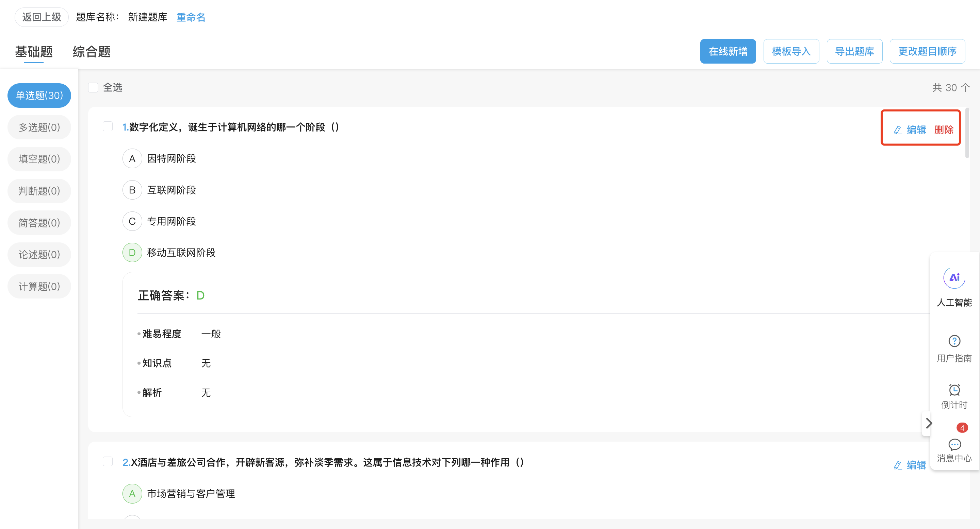This screenshot has width=980, height=529.
Task: Select option B 互联网阶段
Action: point(132,190)
